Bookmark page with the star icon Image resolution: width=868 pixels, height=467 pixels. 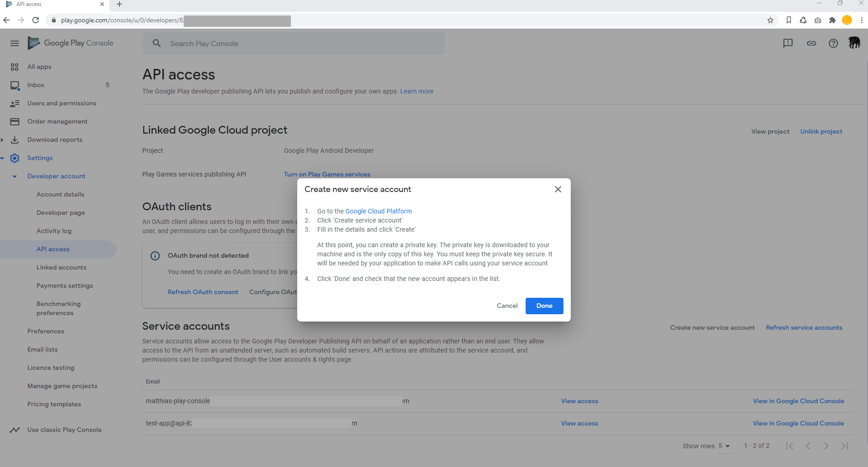coord(770,20)
